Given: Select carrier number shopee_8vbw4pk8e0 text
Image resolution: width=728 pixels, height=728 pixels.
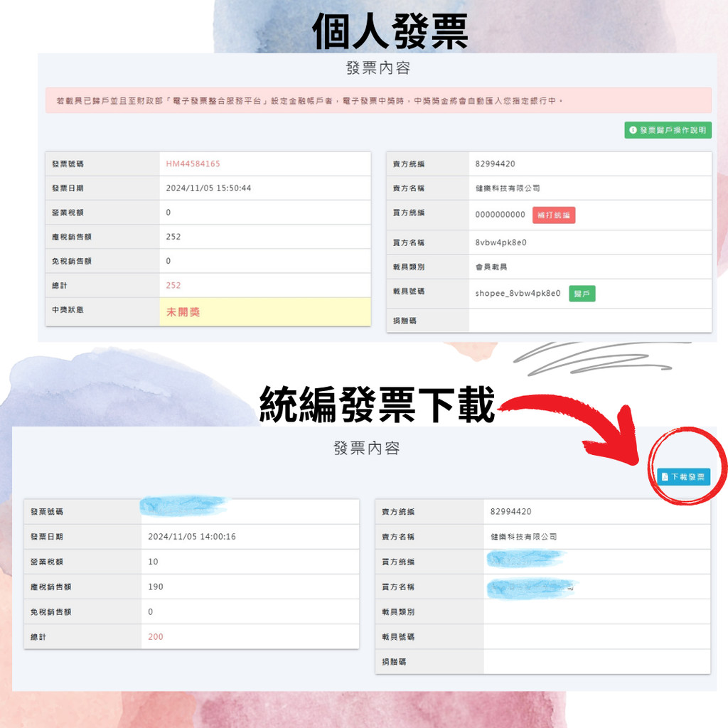Looking at the screenshot, I should pyautogui.click(x=518, y=294).
